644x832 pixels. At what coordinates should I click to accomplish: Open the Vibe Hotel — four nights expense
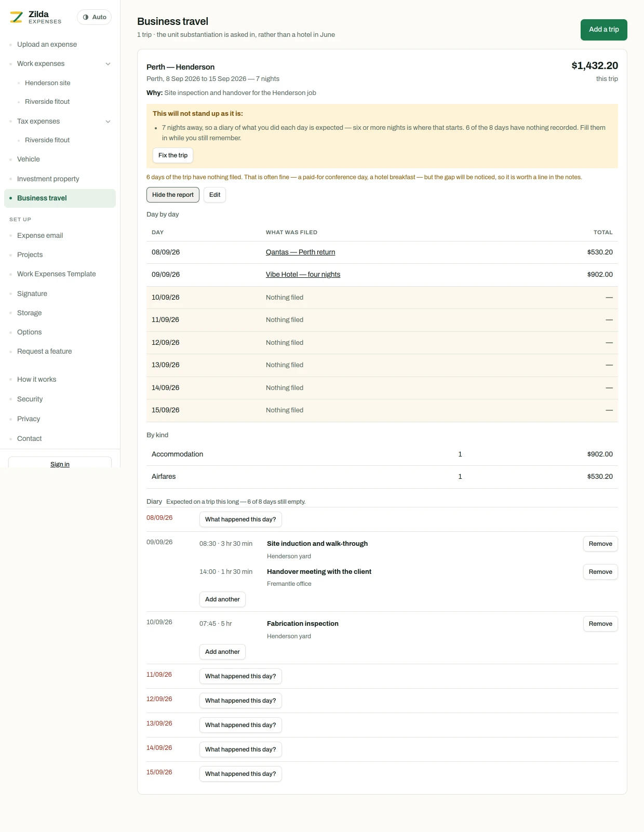click(303, 275)
